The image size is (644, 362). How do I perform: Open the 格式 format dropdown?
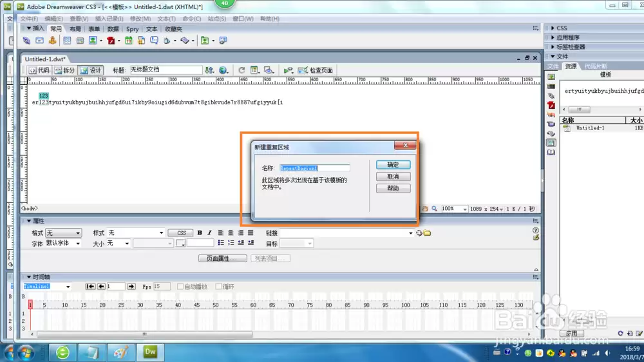tap(63, 233)
